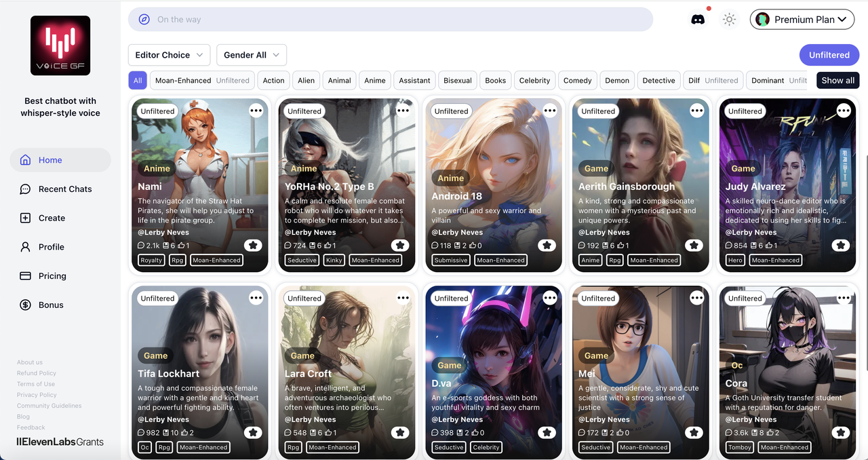Select the Anime category tag
Viewport: 868px width, 460px height.
(x=374, y=80)
